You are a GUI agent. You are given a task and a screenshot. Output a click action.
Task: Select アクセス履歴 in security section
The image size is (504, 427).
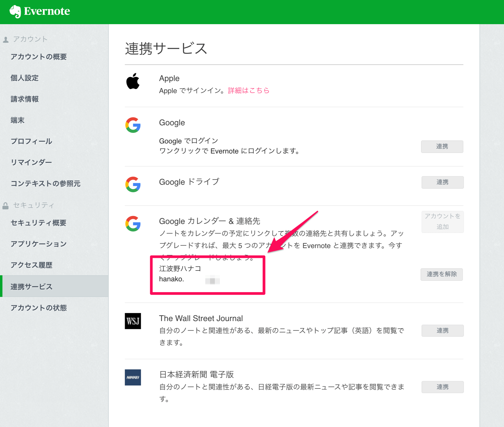pyautogui.click(x=31, y=265)
